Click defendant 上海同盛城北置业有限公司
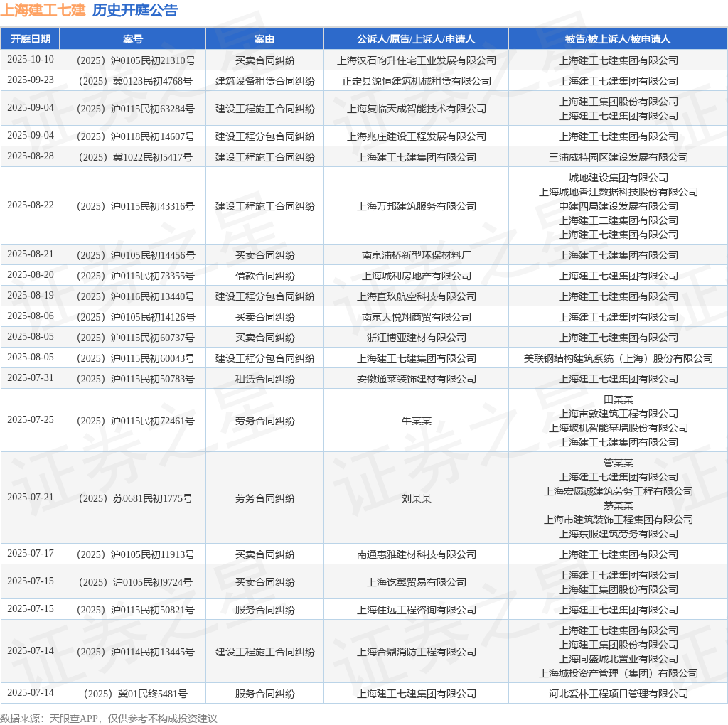This screenshot has height=725, width=728. click(x=619, y=659)
